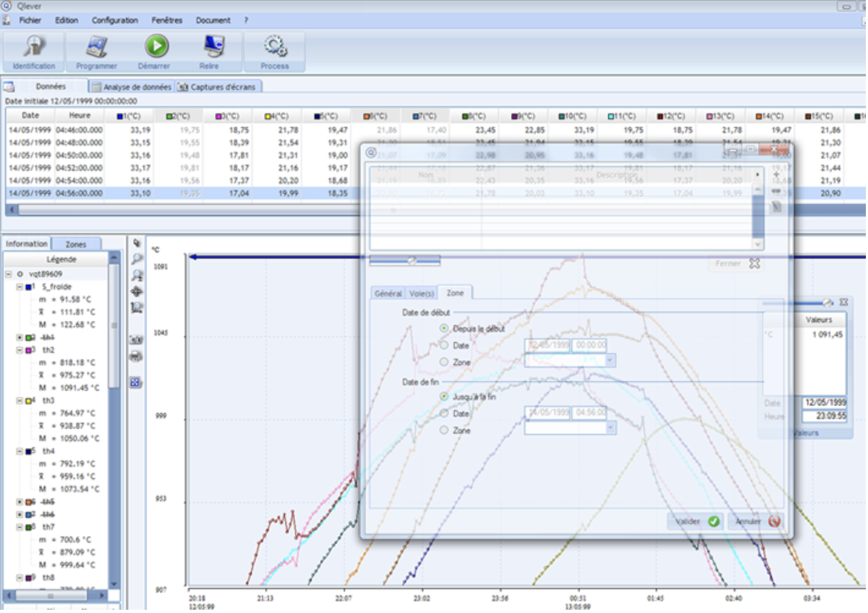Screen dimensions: 868x613
Task: Click the Valider button
Action: [x=696, y=522]
